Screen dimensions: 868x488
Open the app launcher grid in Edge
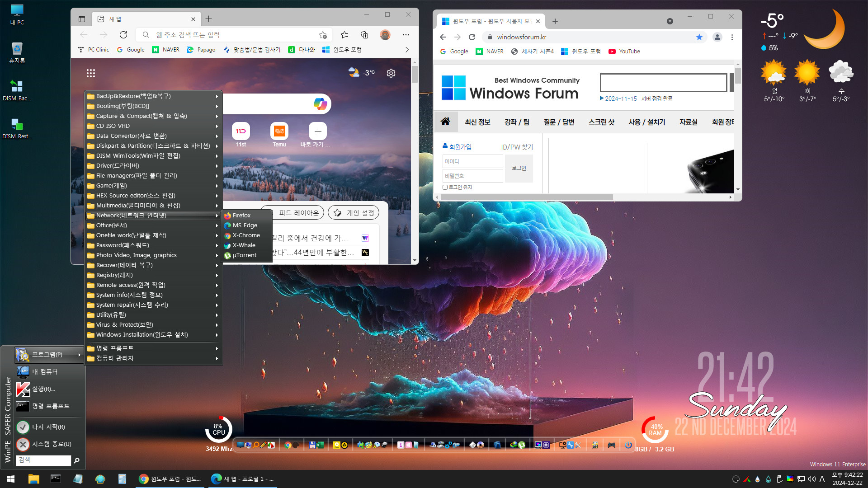[91, 73]
